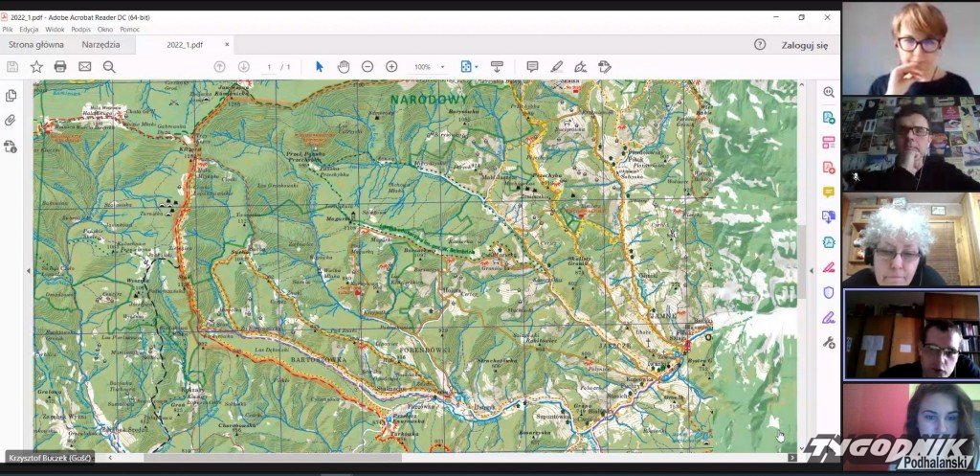Select the Highlight text pen tool
The height and width of the screenshot is (476, 980).
coord(557,67)
